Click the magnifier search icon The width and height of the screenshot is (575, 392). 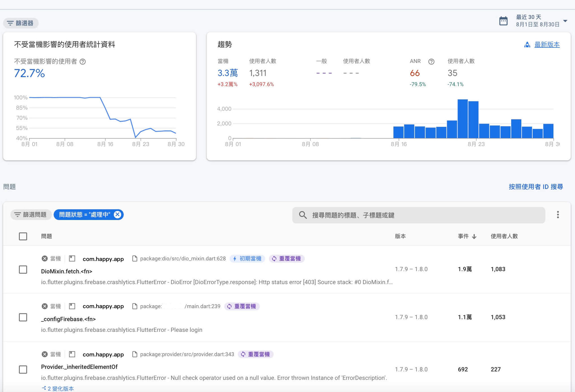pos(302,215)
